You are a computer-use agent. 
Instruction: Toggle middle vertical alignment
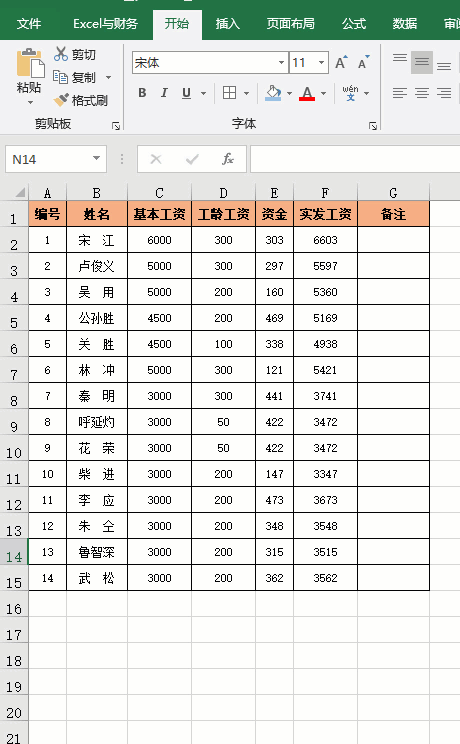[422, 62]
